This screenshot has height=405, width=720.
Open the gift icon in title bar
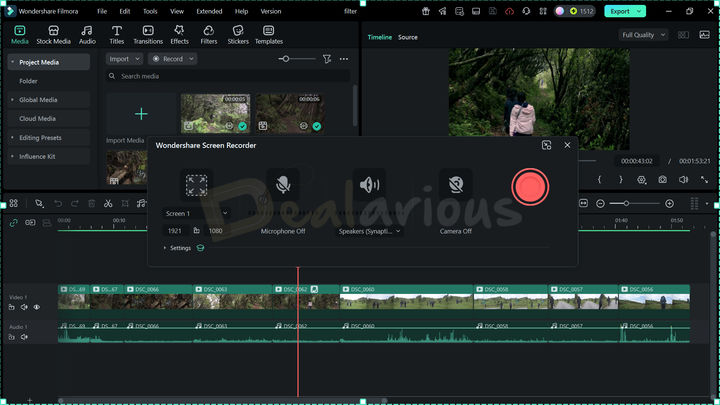point(426,11)
